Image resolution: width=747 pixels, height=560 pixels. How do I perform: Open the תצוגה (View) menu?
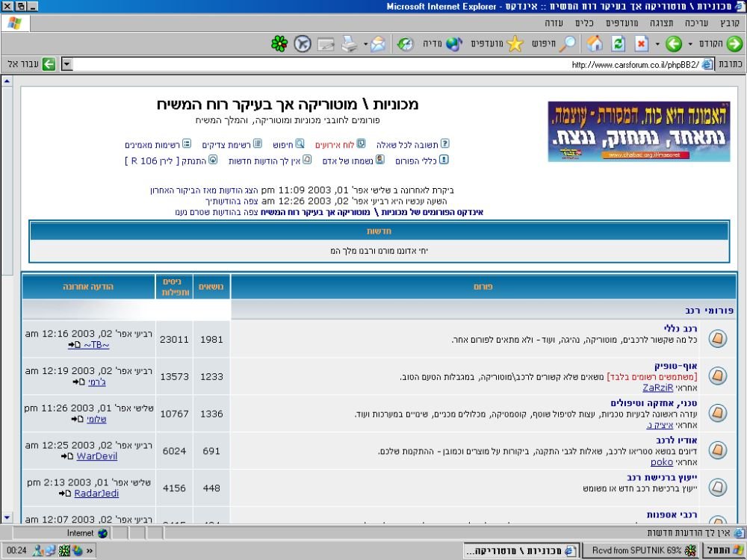point(662,23)
